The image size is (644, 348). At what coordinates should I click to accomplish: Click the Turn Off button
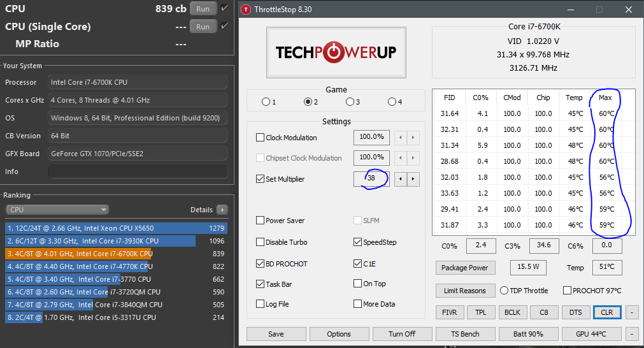pyautogui.click(x=402, y=334)
